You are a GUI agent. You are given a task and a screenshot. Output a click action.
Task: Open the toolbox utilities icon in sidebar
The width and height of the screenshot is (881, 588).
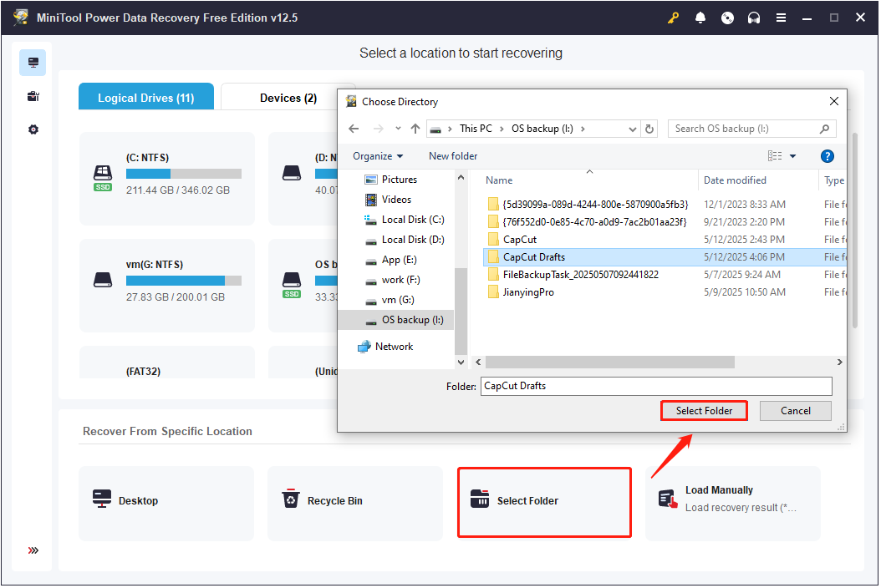coord(33,96)
